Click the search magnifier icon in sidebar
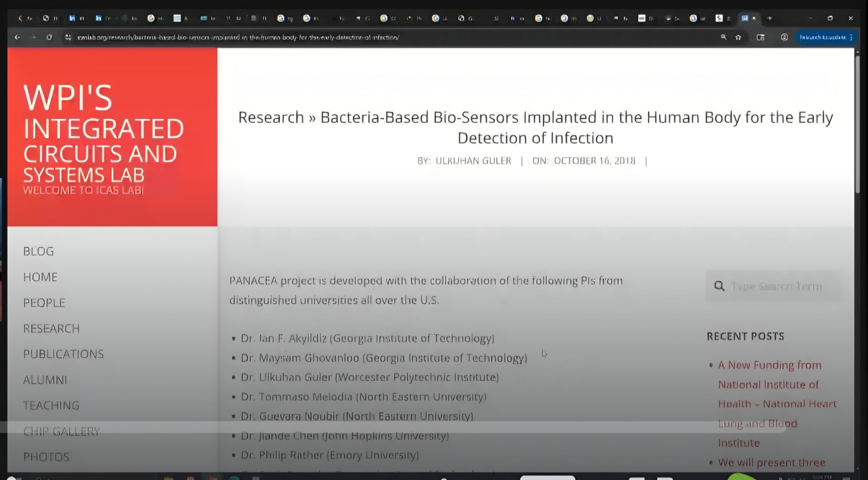The height and width of the screenshot is (480, 868). coord(719,286)
